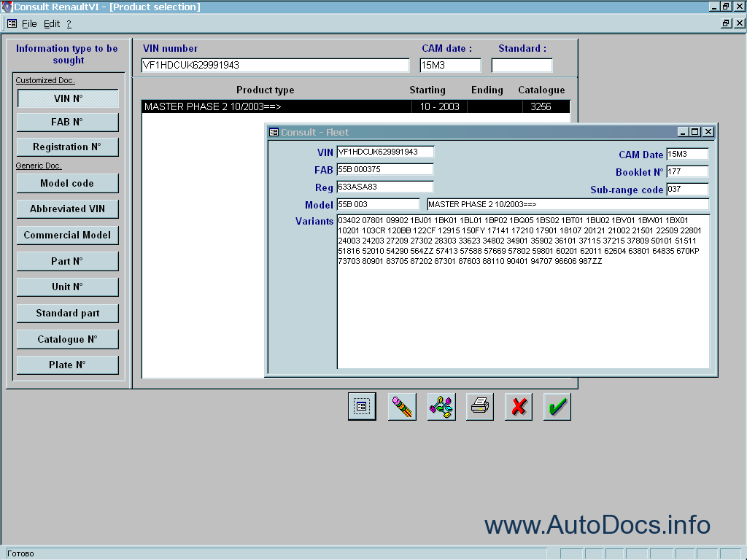Viewport: 747px width, 560px height.
Task: Minimize the Consult - Fleet window
Action: point(683,132)
